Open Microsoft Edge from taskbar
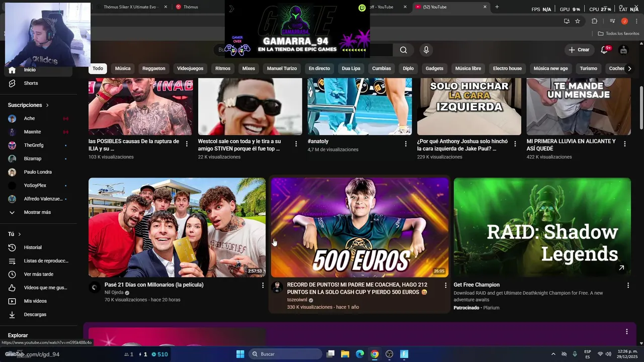 [360, 354]
